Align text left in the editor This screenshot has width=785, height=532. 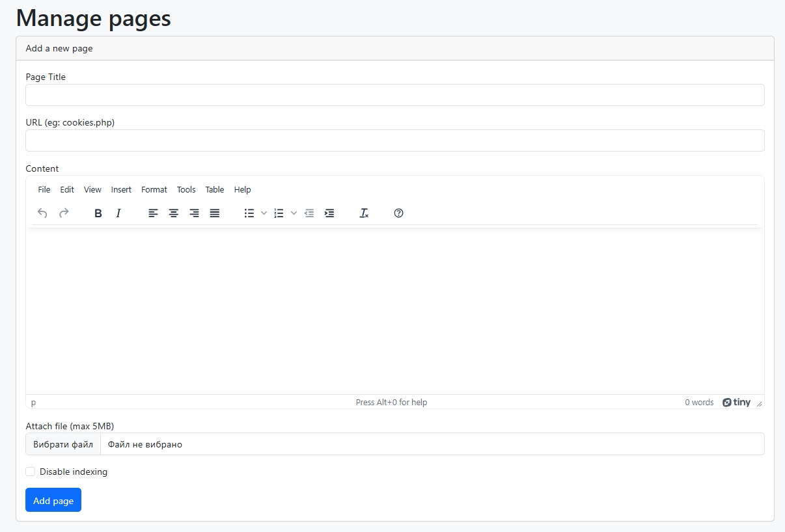tap(153, 213)
